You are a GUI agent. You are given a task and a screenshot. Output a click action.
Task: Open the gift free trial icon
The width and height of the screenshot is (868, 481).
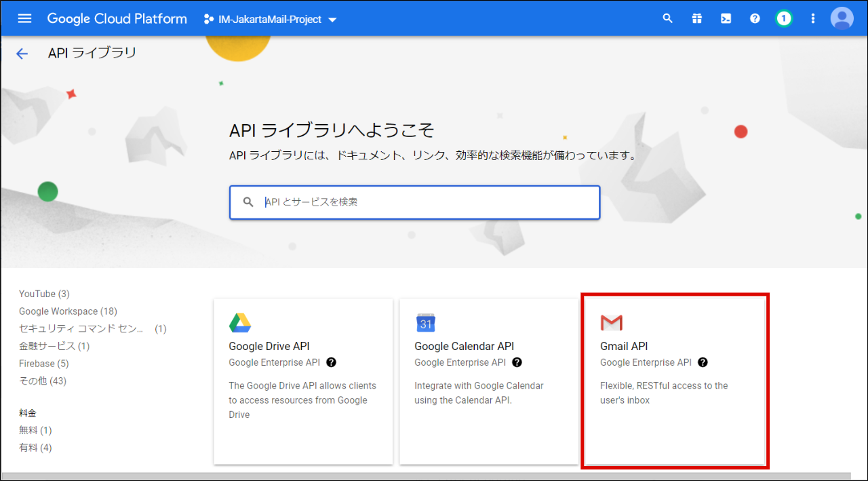tap(697, 18)
